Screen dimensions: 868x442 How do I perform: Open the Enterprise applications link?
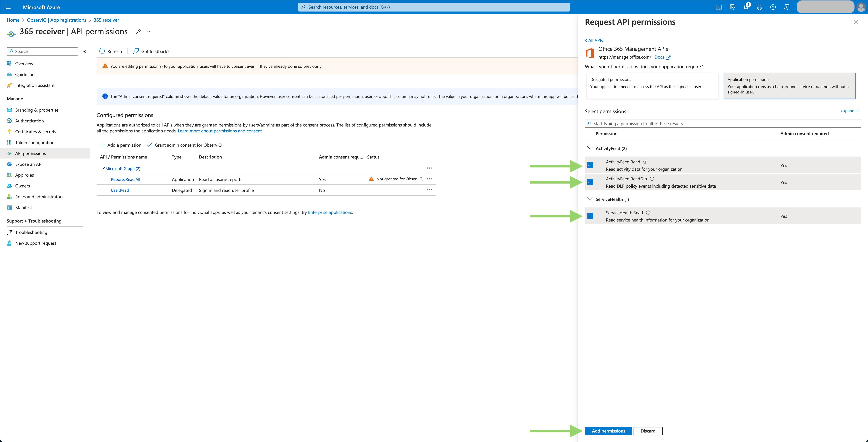pos(330,212)
